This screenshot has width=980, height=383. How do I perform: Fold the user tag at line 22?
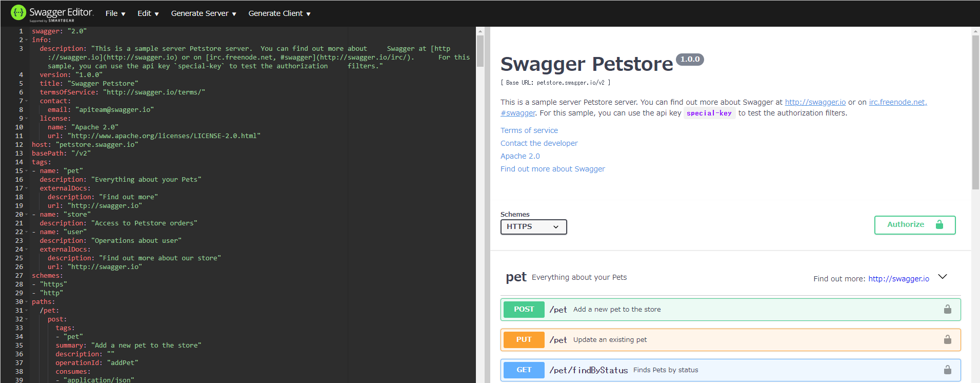pyautogui.click(x=27, y=232)
